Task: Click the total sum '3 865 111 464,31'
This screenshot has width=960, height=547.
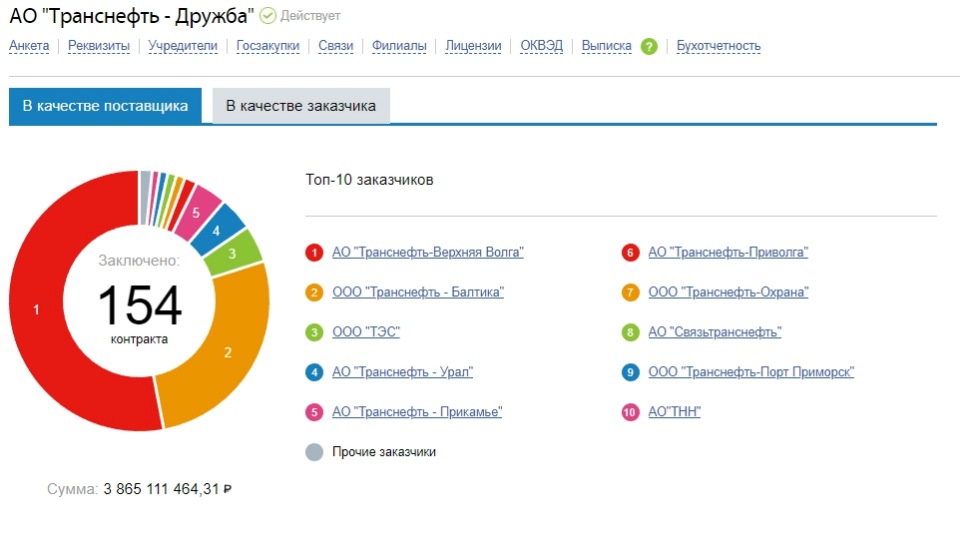Action: click(x=161, y=489)
